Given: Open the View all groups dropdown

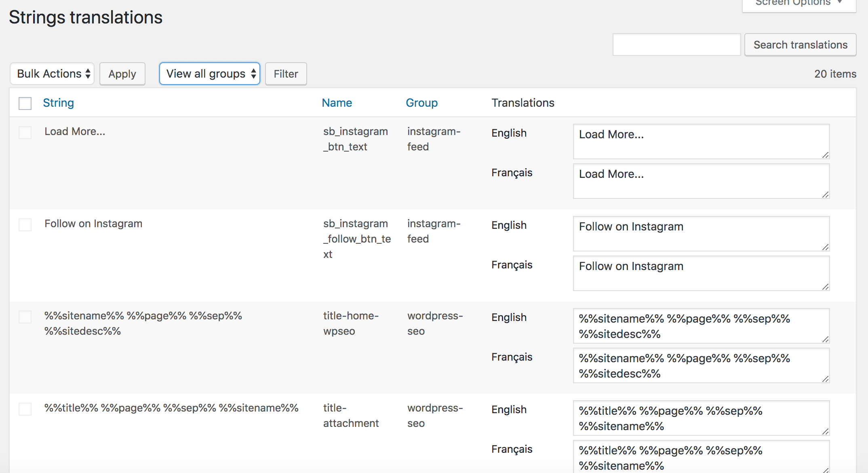Looking at the screenshot, I should coord(210,74).
